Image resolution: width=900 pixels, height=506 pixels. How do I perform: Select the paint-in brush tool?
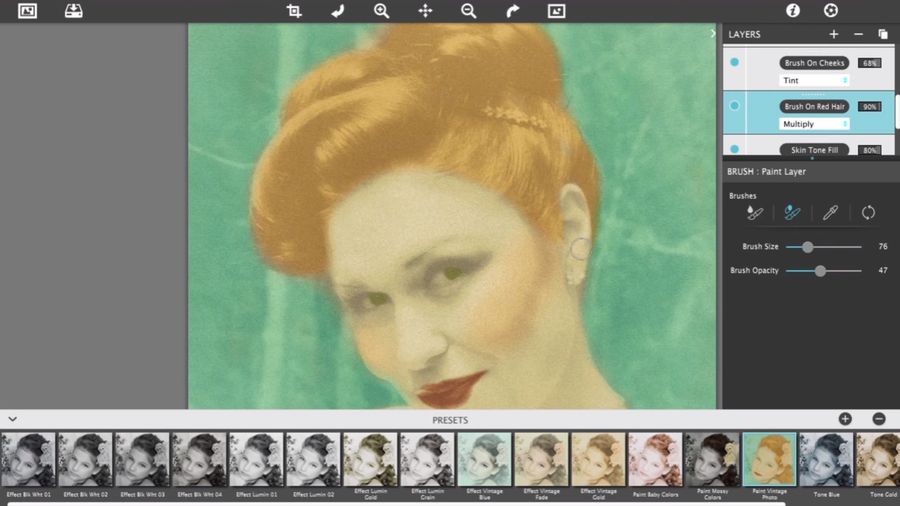tap(754, 213)
